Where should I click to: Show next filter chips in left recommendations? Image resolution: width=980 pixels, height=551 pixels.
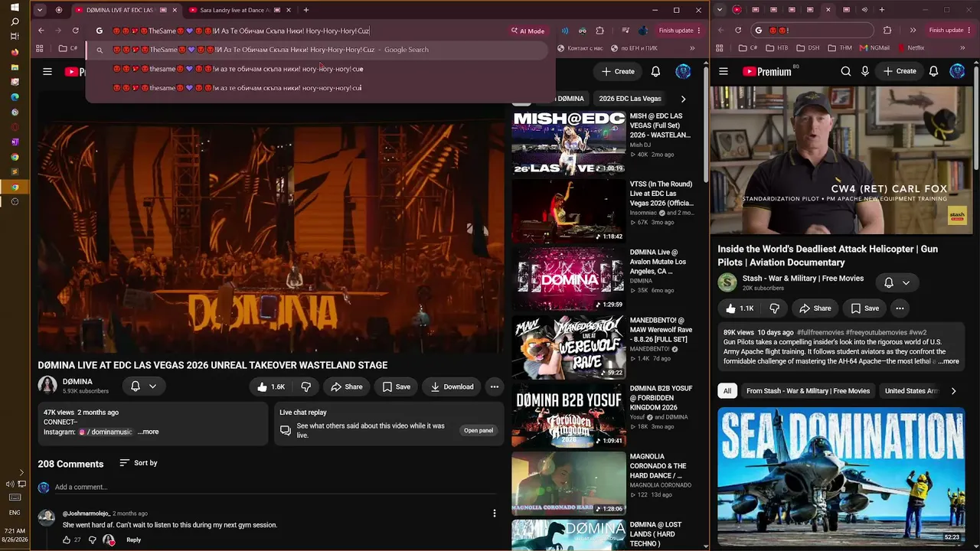coord(684,99)
